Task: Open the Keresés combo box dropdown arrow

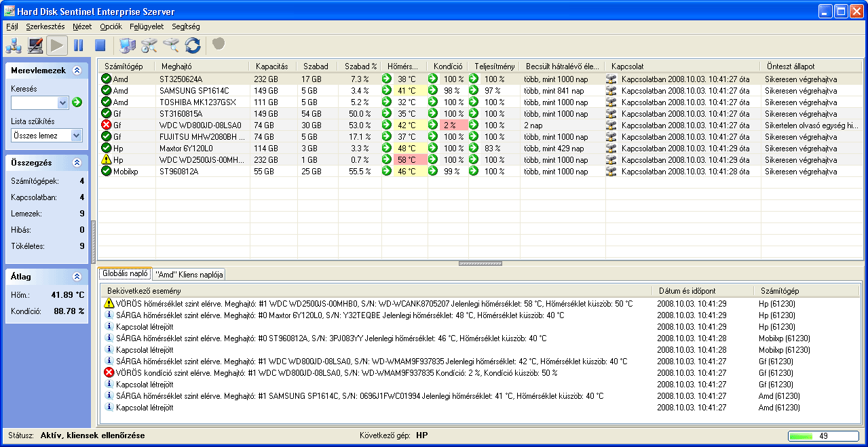Action: pyautogui.click(x=63, y=102)
